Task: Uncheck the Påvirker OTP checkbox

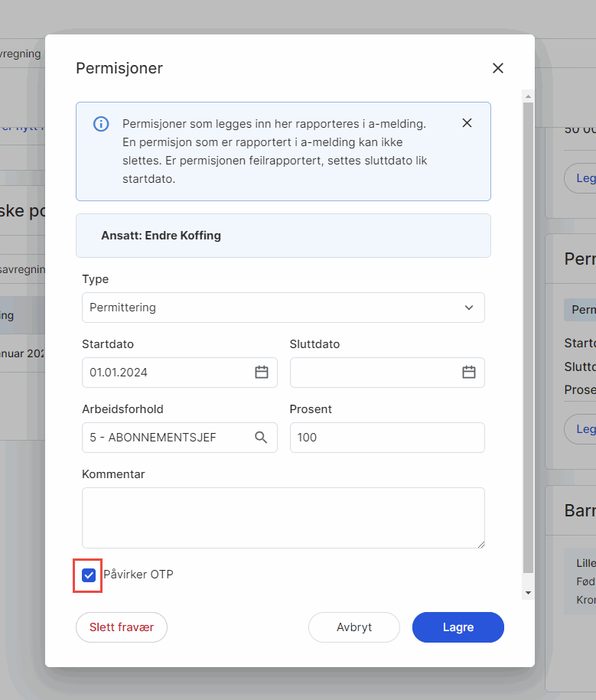Action: (x=89, y=575)
